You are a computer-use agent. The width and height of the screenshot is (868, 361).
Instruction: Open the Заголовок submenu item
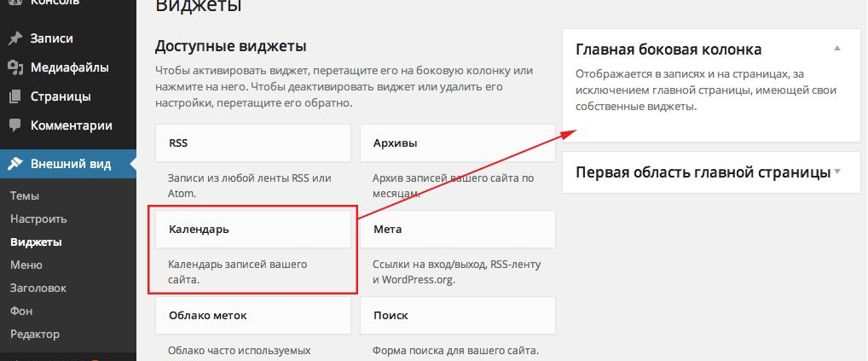click(38, 288)
